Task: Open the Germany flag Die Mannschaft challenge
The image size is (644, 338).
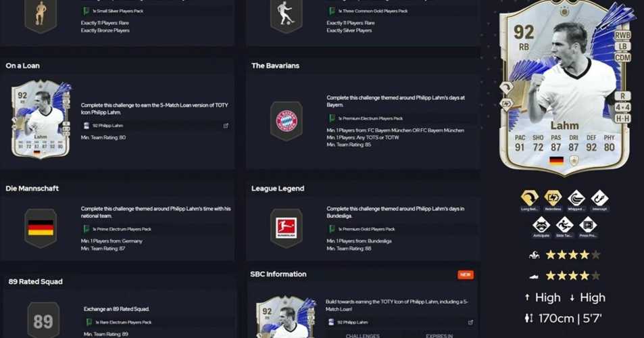Action: (41, 228)
